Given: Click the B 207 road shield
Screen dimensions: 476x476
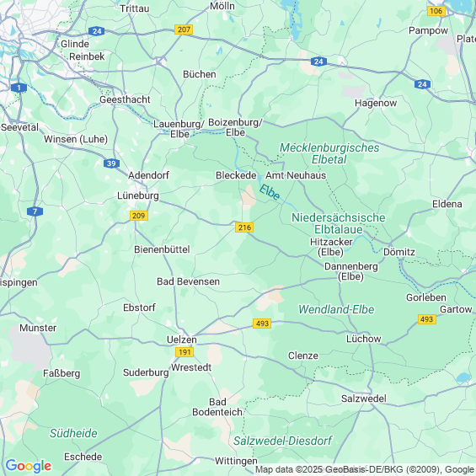Looking at the screenshot, I should pos(184,29).
